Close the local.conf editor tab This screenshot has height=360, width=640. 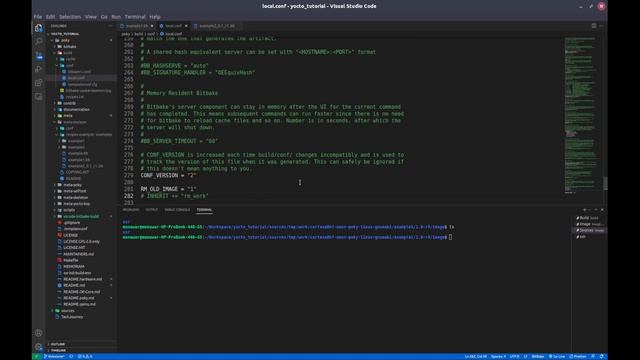coord(187,26)
